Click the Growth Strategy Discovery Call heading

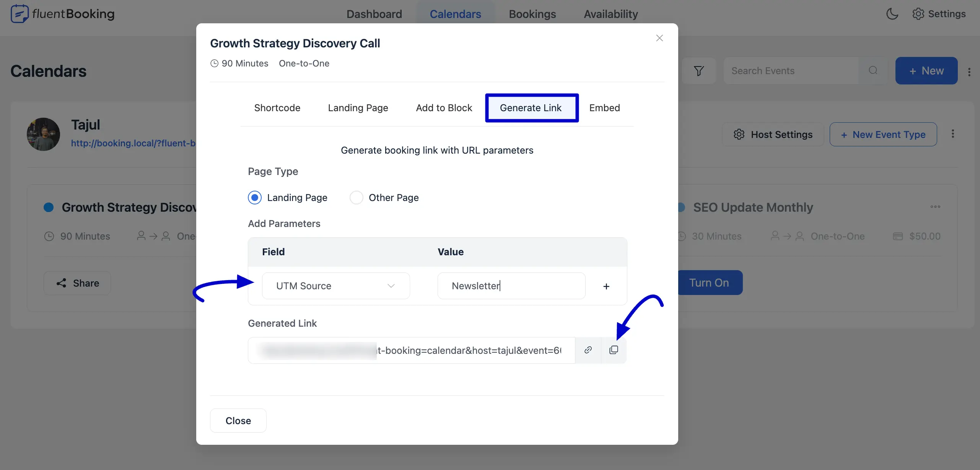tap(295, 44)
